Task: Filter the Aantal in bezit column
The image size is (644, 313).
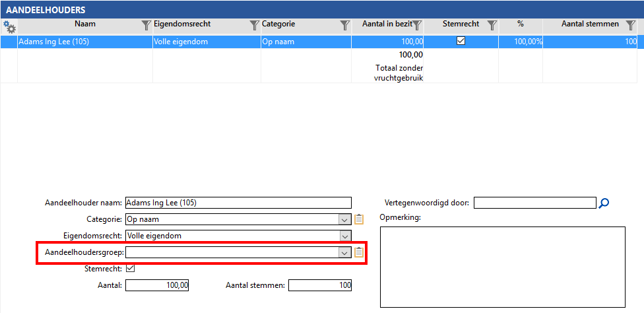Action: pyautogui.click(x=417, y=26)
